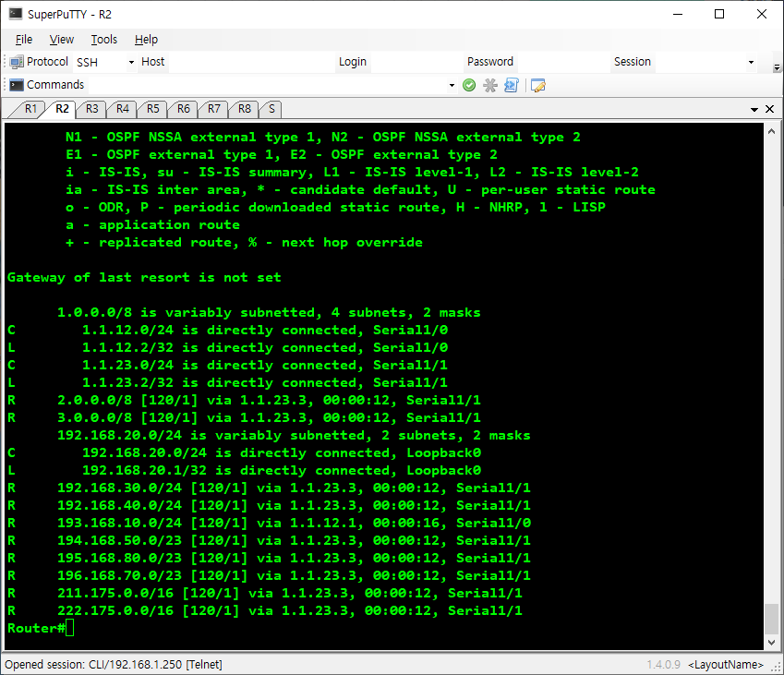Open the Commands history dropdown arrow

(x=452, y=86)
